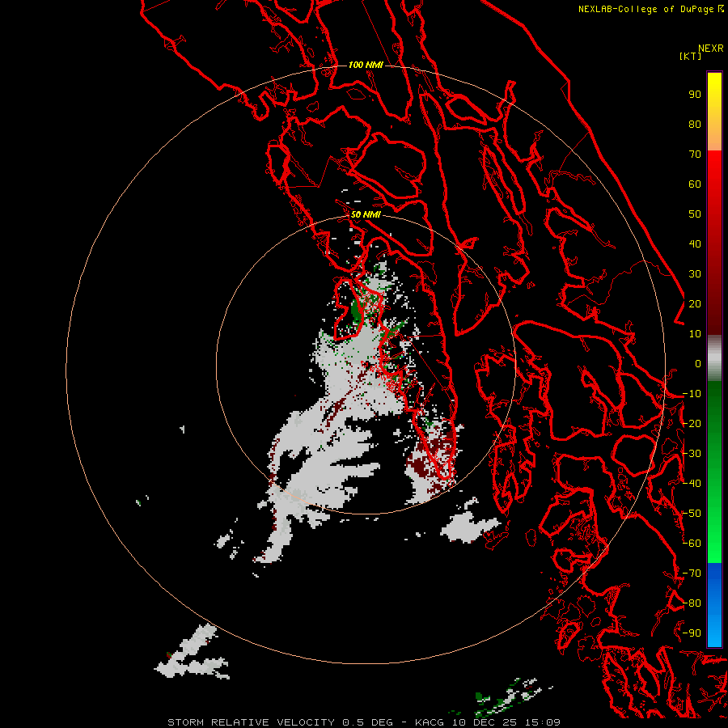Click the 50 NMI range ring label

(x=366, y=214)
